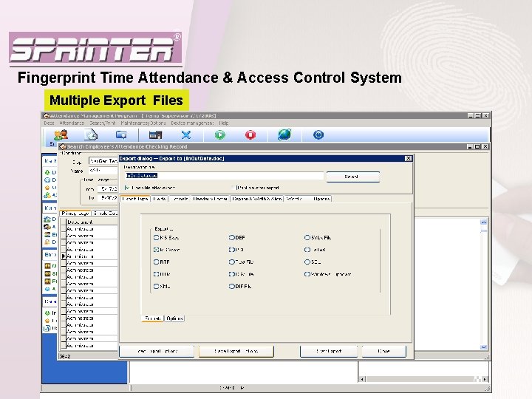Switch to the Caption & Width & Align tab
This screenshot has width=532, height=399.
click(257, 199)
